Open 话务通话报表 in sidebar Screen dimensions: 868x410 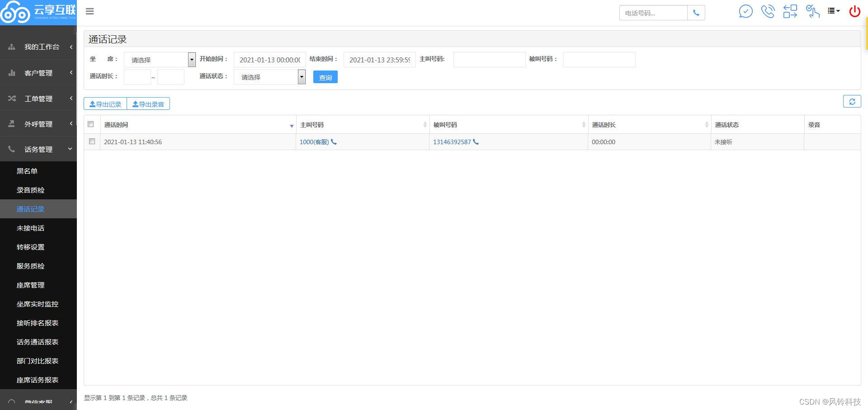click(x=38, y=342)
